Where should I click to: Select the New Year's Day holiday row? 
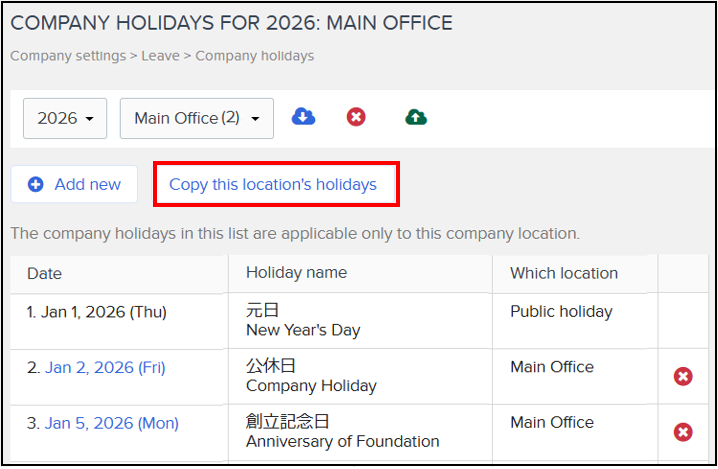359,321
